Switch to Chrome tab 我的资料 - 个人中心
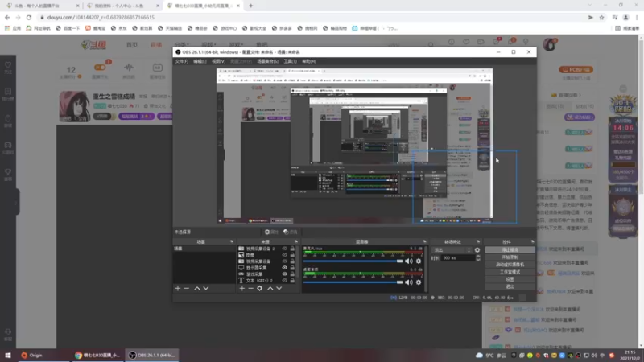Screen dimensions: 644x362 click(122, 6)
